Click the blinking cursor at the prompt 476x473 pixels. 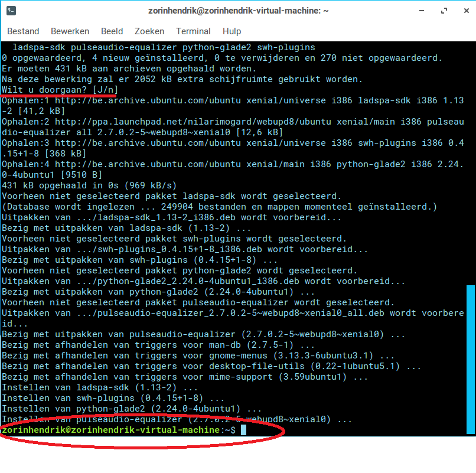(243, 430)
